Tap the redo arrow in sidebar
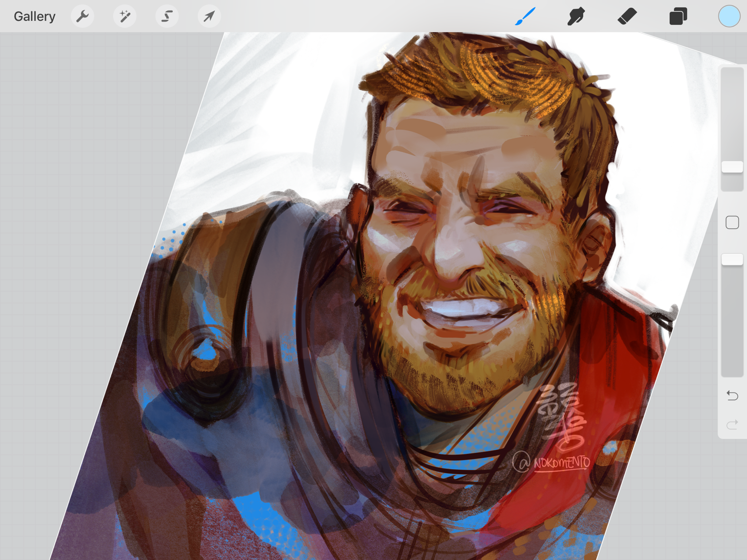The width and height of the screenshot is (747, 560). 732,425
